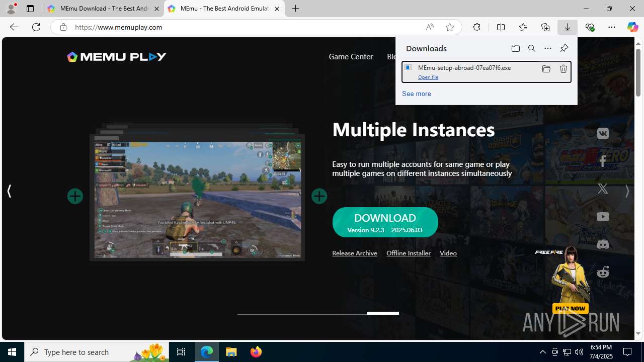644x362 pixels.
Task: Click the plus icon left of screenshot
Action: click(75, 196)
